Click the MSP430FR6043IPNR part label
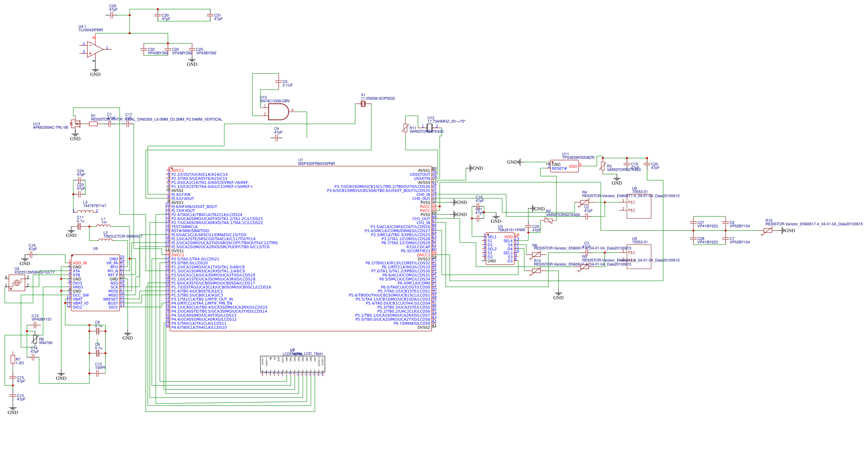The height and width of the screenshot is (466, 868). [x=316, y=164]
